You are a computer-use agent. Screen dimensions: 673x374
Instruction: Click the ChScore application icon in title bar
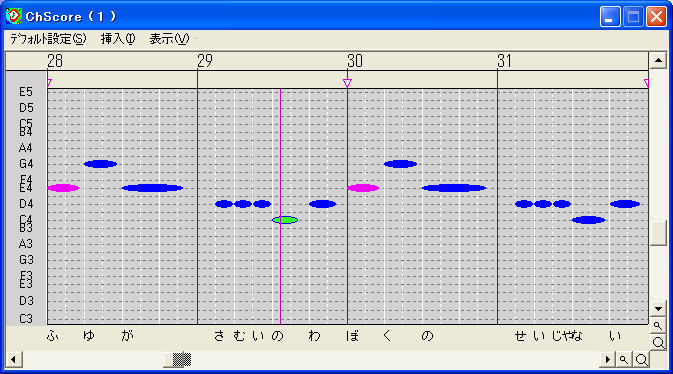(14, 16)
